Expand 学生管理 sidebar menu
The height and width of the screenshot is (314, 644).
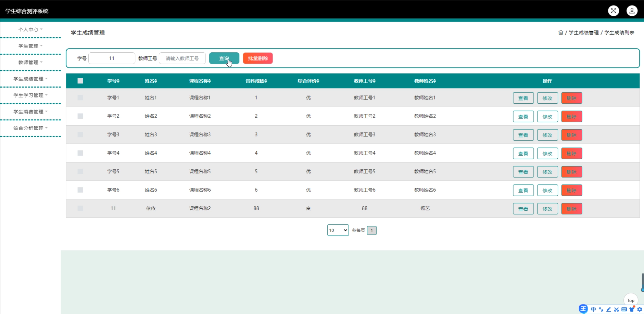[30, 46]
